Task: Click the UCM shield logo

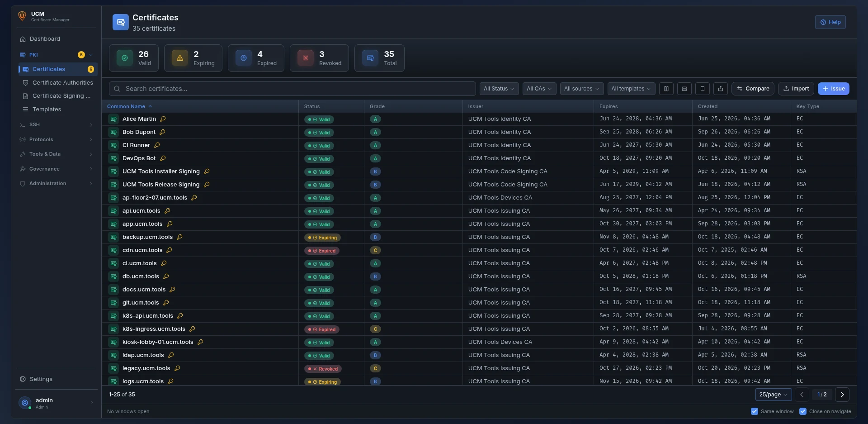Action: pos(22,16)
